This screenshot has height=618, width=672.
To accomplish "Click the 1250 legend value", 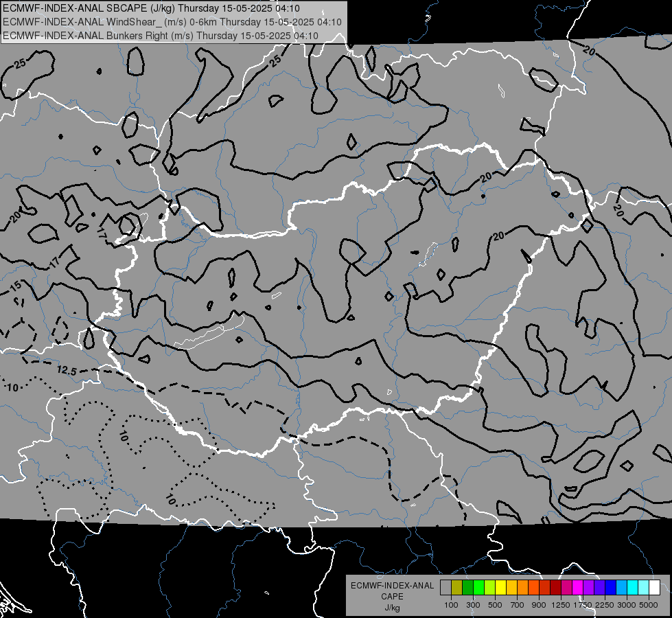I will (x=561, y=605).
